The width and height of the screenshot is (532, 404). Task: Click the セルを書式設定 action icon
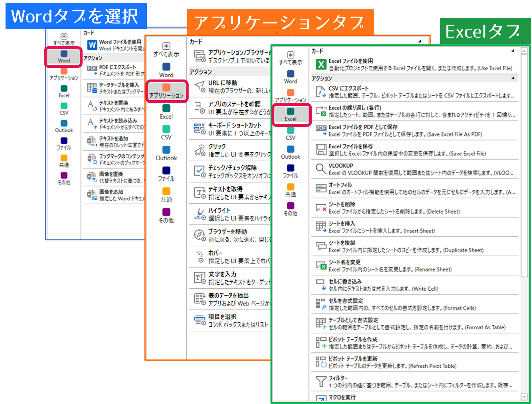point(321,304)
